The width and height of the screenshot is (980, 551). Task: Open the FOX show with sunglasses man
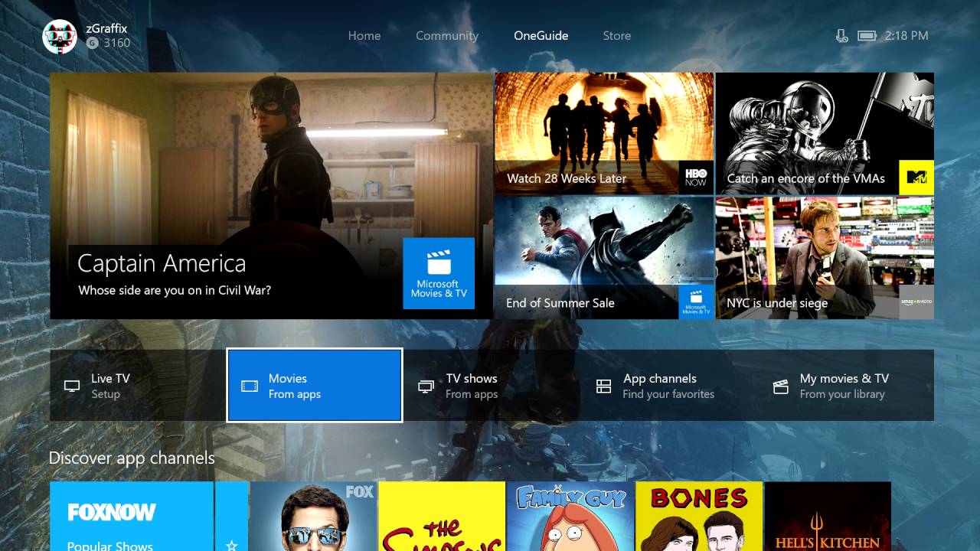[x=314, y=517]
